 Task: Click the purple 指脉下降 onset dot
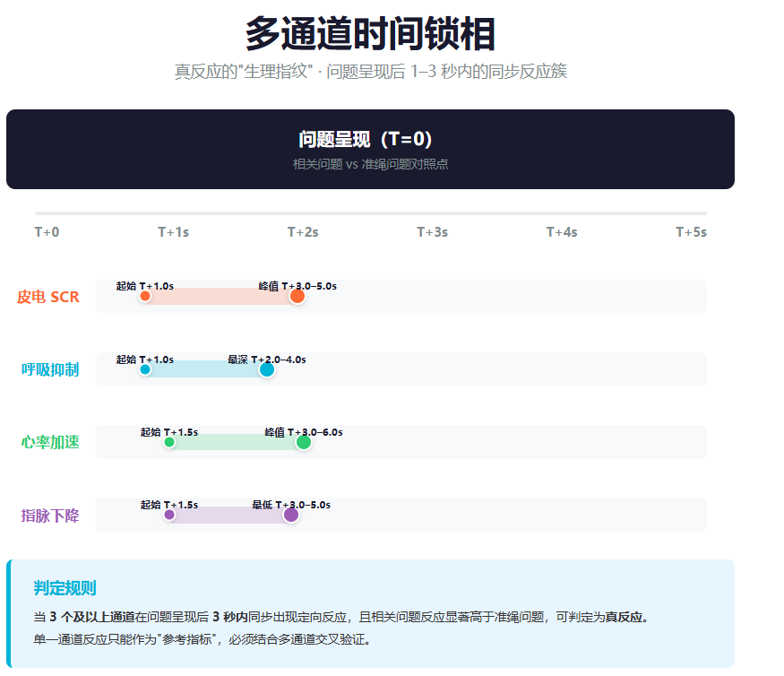pos(169,515)
